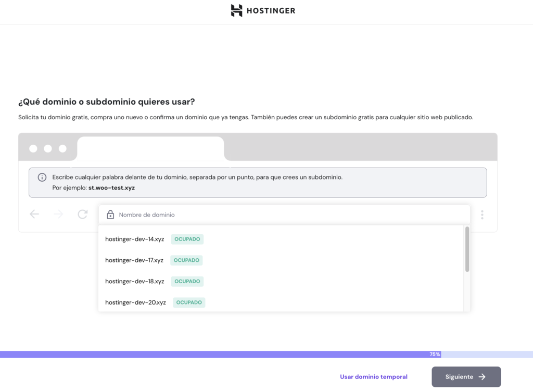
Task: Click the first circle button in the browser mockup
Action: (x=33, y=148)
